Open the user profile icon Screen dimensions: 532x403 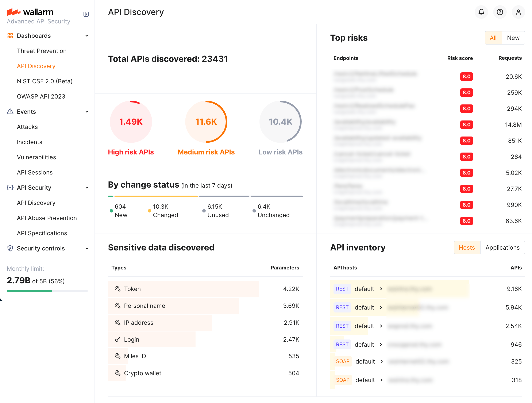pos(518,12)
